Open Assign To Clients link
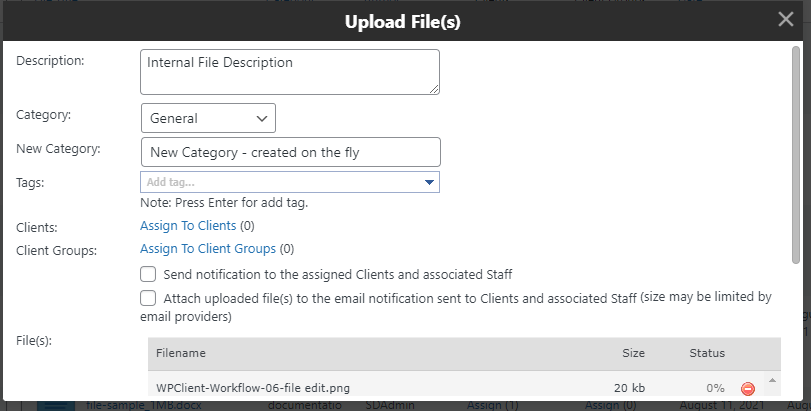Viewport: 811px width, 411px height. click(188, 226)
